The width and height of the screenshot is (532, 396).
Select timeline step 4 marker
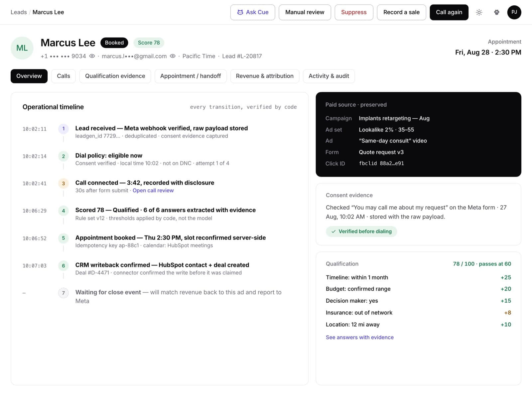(64, 211)
